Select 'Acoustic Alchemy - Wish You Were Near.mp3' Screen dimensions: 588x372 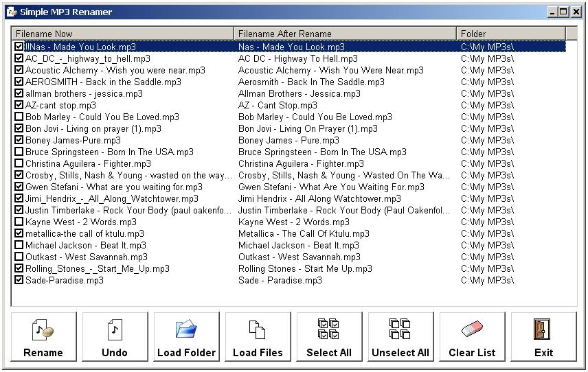pyautogui.click(x=331, y=70)
